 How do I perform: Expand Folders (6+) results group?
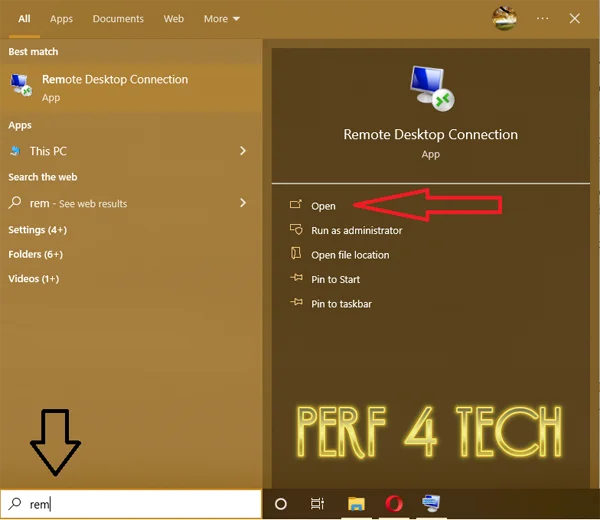pos(36,254)
